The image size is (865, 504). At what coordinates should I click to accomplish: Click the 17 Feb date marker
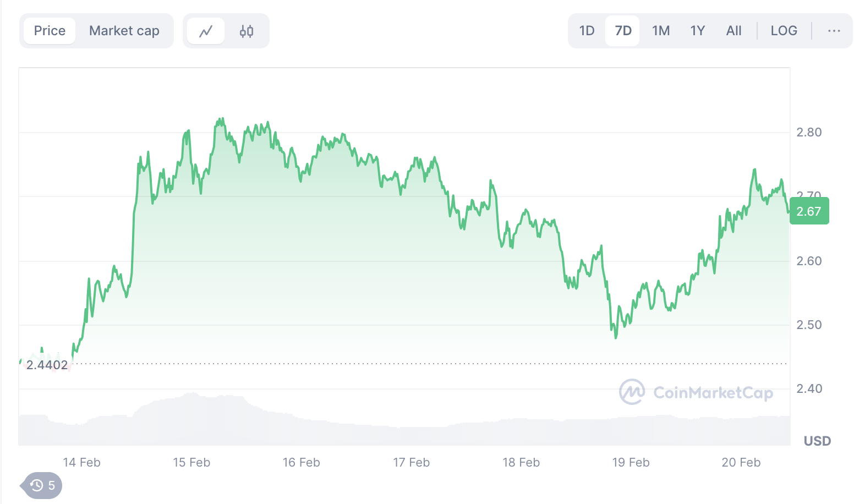pos(411,462)
